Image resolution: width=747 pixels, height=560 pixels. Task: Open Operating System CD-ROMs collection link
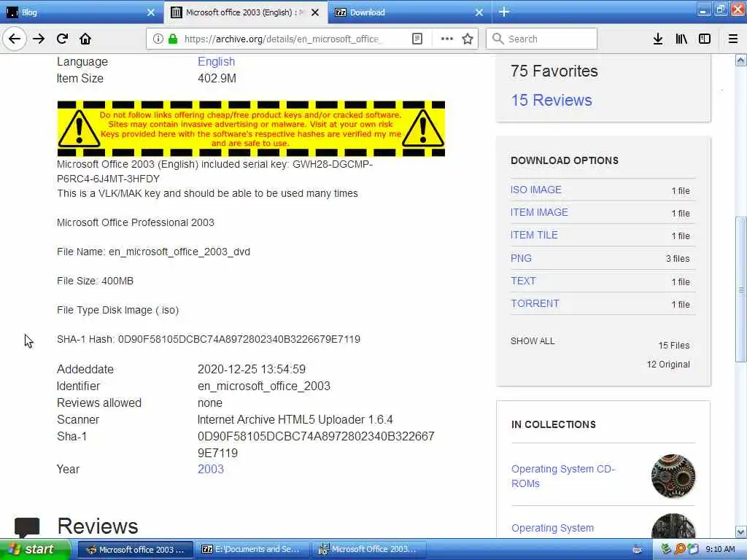pyautogui.click(x=563, y=476)
